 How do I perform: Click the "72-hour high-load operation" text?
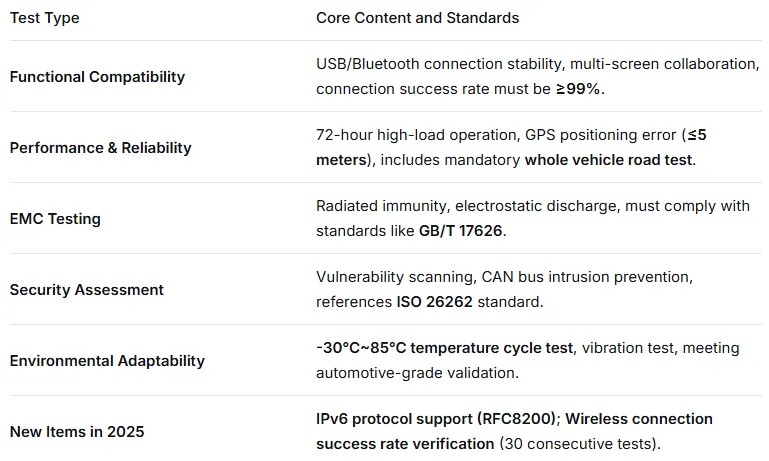(x=414, y=135)
